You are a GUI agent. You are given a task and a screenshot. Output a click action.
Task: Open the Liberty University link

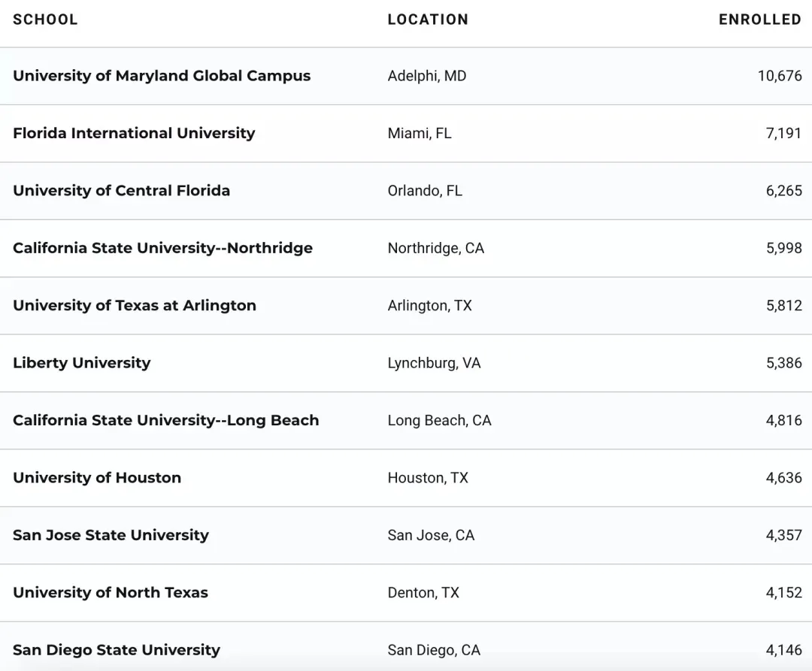(x=82, y=363)
